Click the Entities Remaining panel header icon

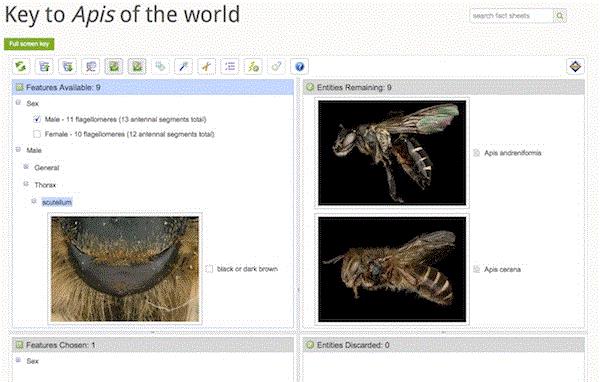310,88
